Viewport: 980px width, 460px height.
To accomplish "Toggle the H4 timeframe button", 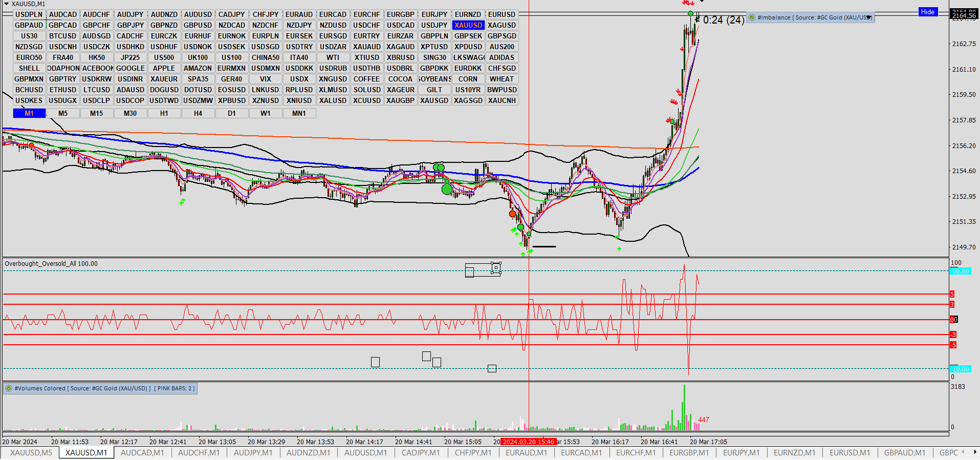I will [198, 113].
